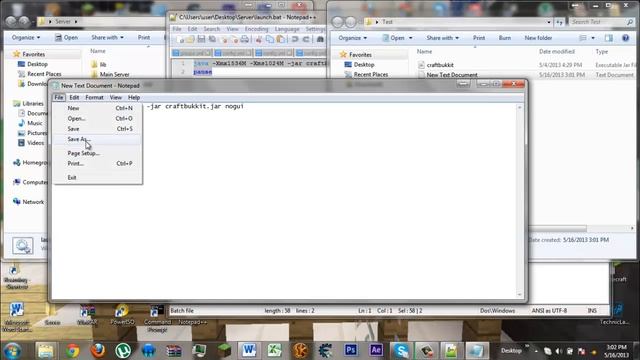
Task: Click the horizontal scrollbar in Test explorer
Action: click(x=557, y=228)
